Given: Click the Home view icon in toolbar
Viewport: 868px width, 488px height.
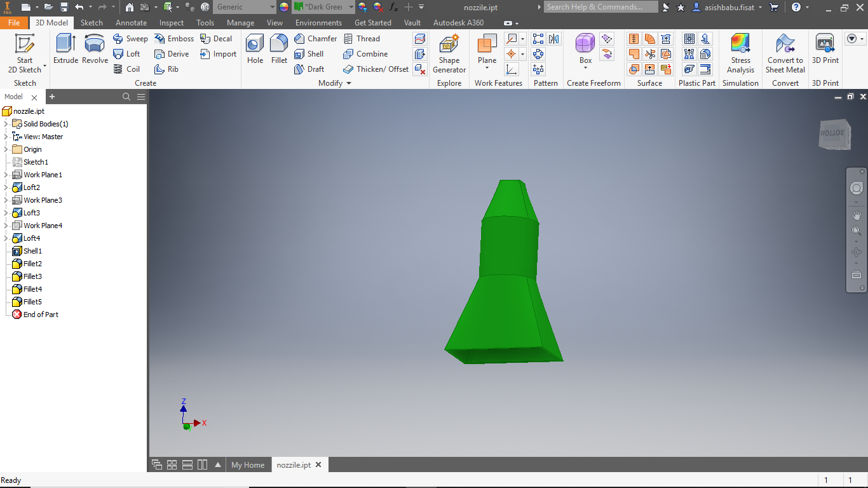Looking at the screenshot, I should [129, 7].
